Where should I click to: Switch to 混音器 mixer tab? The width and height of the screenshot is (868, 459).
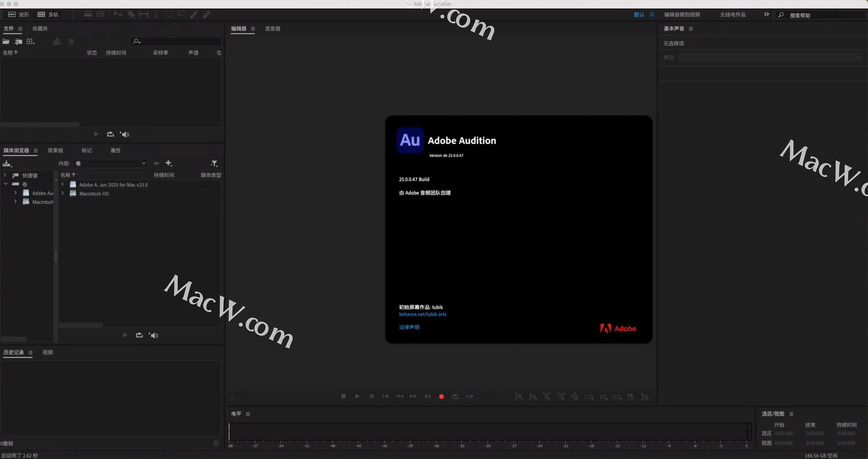[273, 28]
